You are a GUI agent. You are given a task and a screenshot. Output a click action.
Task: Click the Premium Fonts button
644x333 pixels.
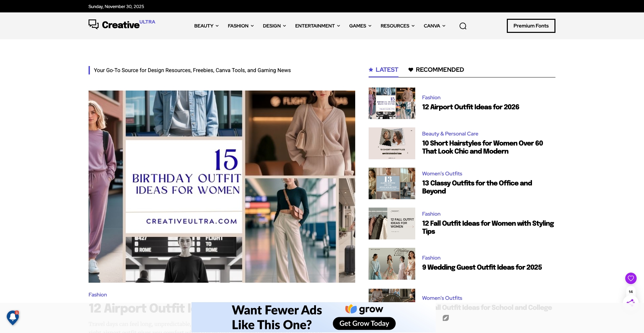[x=531, y=26]
